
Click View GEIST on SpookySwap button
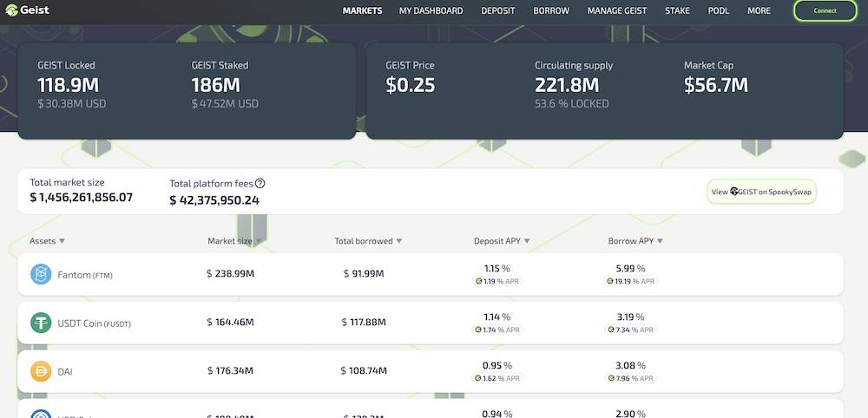point(761,192)
